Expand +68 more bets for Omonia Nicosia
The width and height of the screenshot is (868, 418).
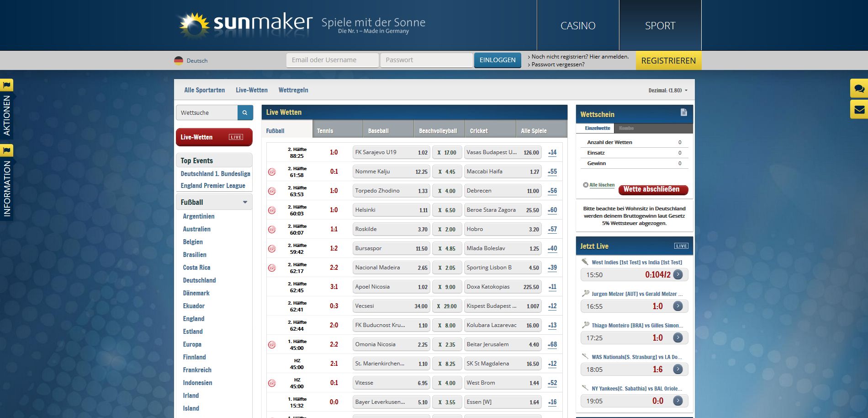pos(552,345)
